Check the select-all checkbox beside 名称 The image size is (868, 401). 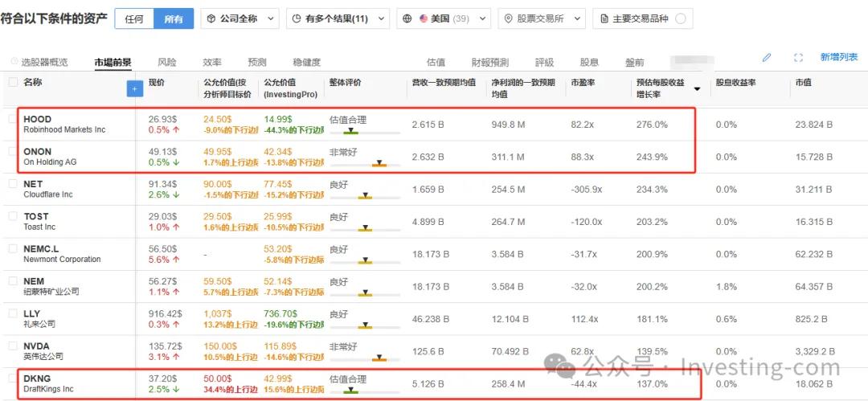(13, 82)
